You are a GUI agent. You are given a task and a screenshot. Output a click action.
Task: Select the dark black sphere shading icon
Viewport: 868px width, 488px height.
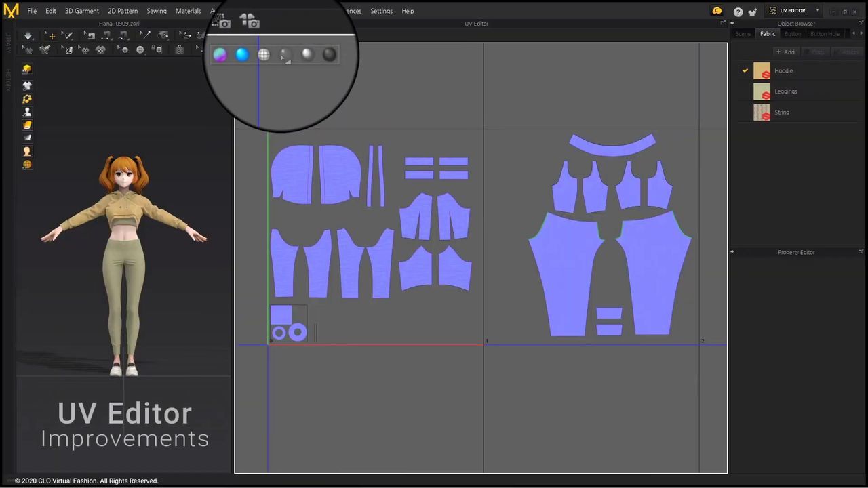[x=330, y=55]
